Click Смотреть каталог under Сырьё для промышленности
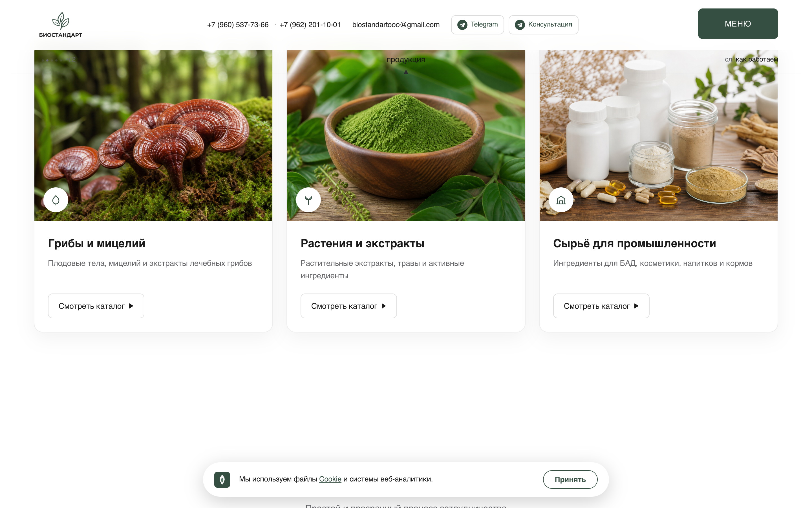The width and height of the screenshot is (812, 508). coord(601,306)
